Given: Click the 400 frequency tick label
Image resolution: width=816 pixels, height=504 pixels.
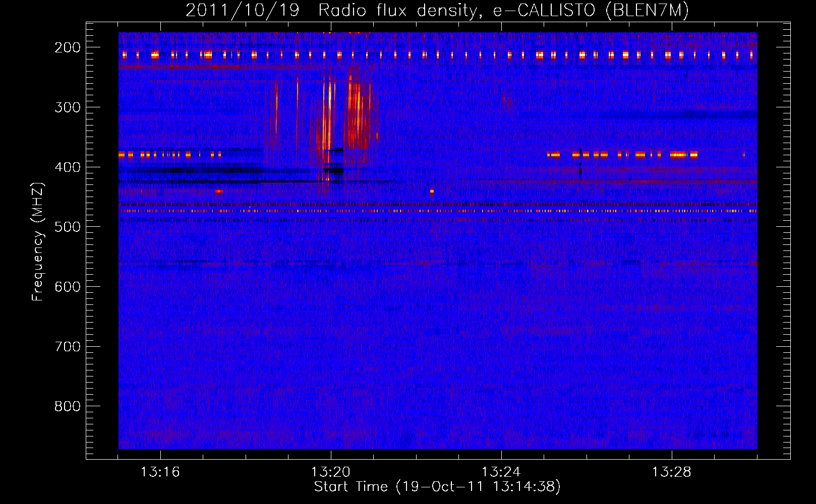Looking at the screenshot, I should 68,167.
